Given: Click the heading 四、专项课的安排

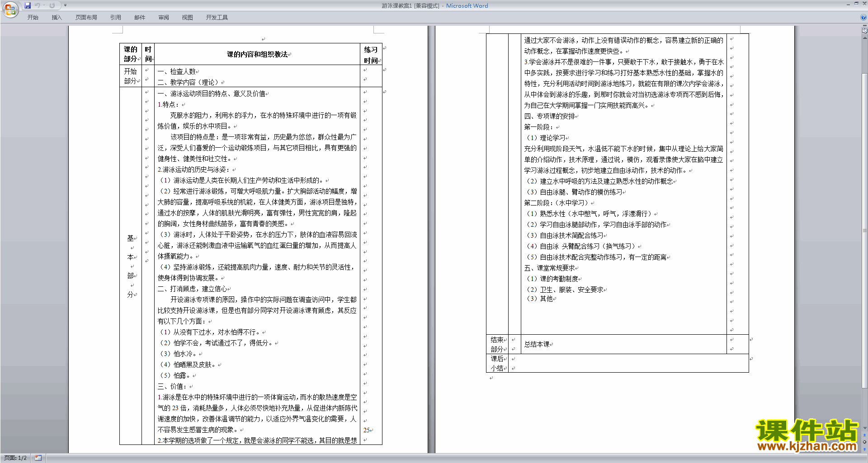Looking at the screenshot, I should 549,116.
